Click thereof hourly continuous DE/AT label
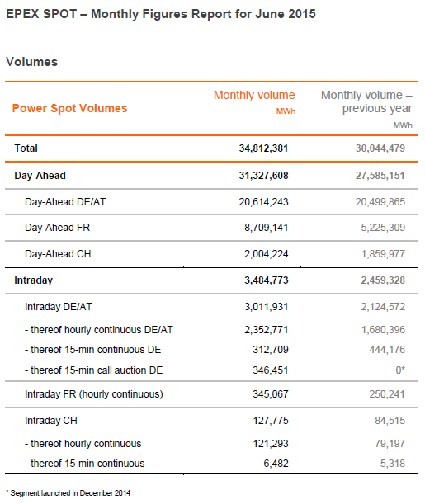 [99, 330]
